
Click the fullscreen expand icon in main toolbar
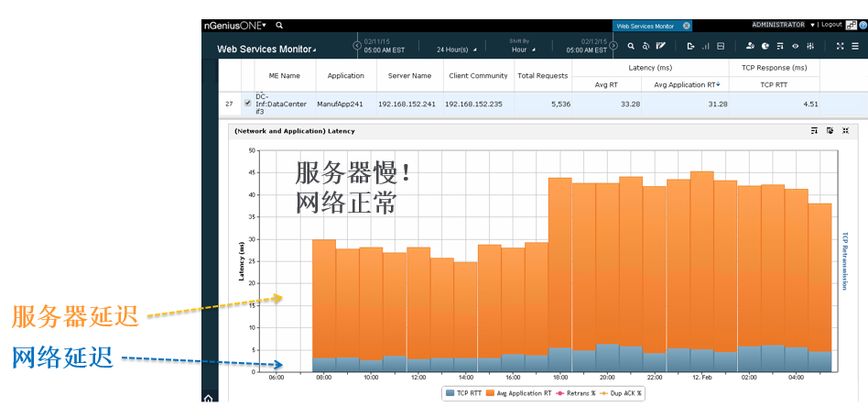[840, 47]
